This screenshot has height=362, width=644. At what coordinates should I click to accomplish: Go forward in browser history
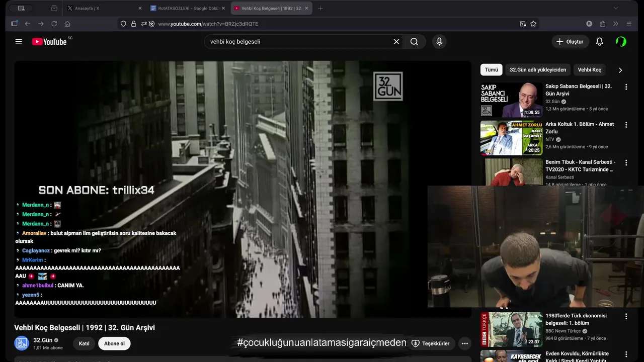[41, 24]
